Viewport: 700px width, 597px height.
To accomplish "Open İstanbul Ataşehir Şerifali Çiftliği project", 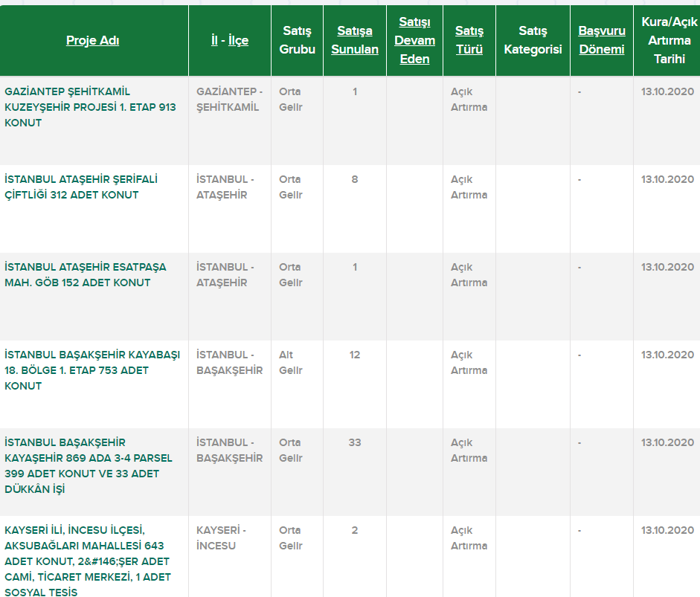I will pos(81,187).
